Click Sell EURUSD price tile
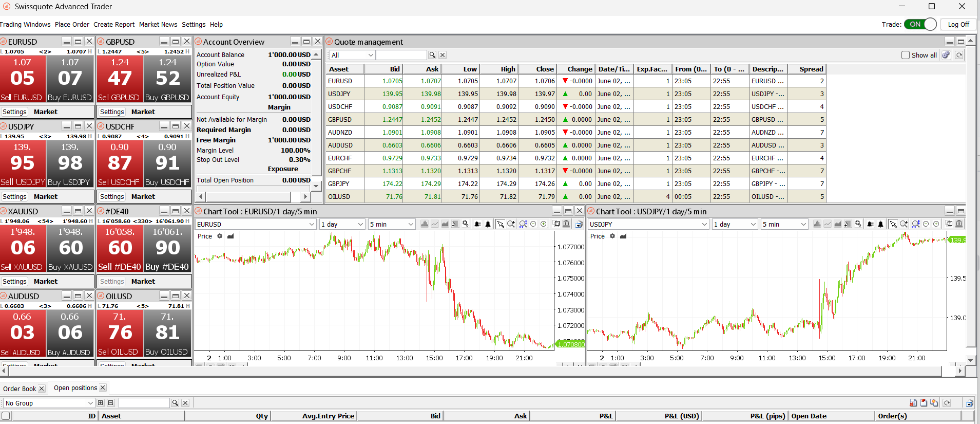The width and height of the screenshot is (980, 424). point(23,79)
